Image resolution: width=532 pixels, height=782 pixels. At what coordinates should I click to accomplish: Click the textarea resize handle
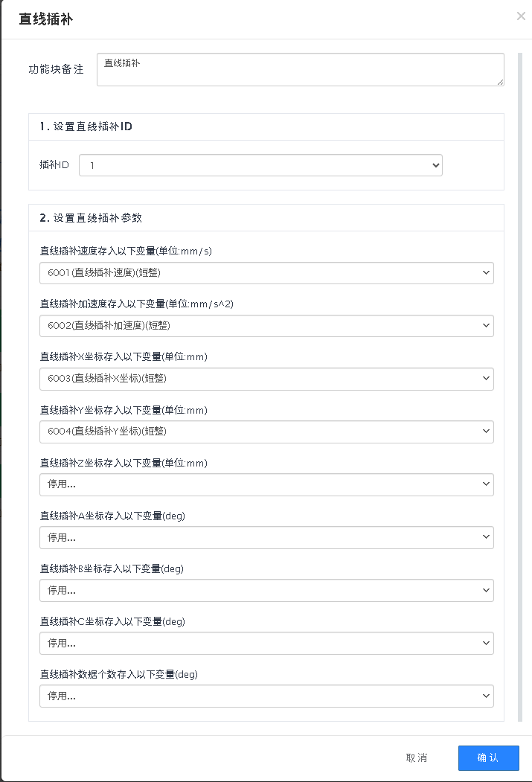(501, 83)
